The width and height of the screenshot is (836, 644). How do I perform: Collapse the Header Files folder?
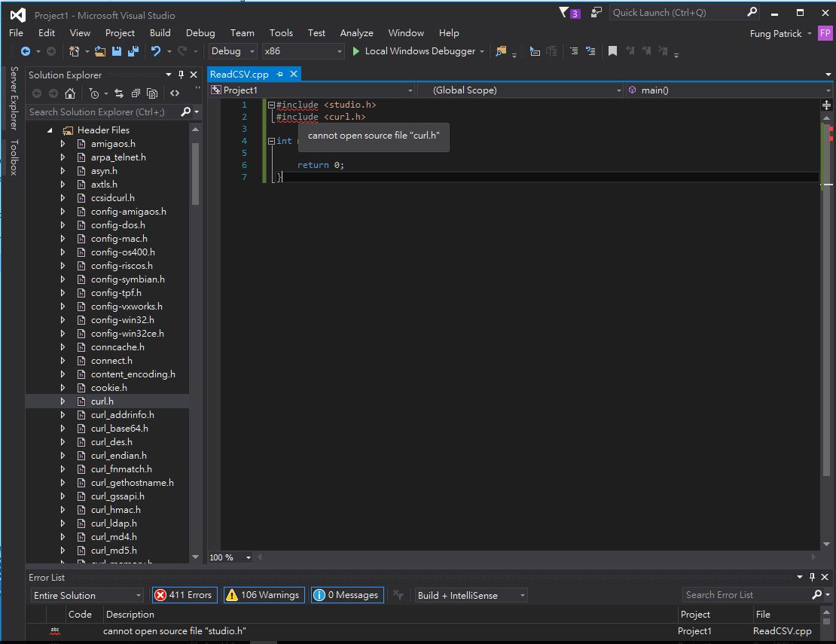coord(50,130)
